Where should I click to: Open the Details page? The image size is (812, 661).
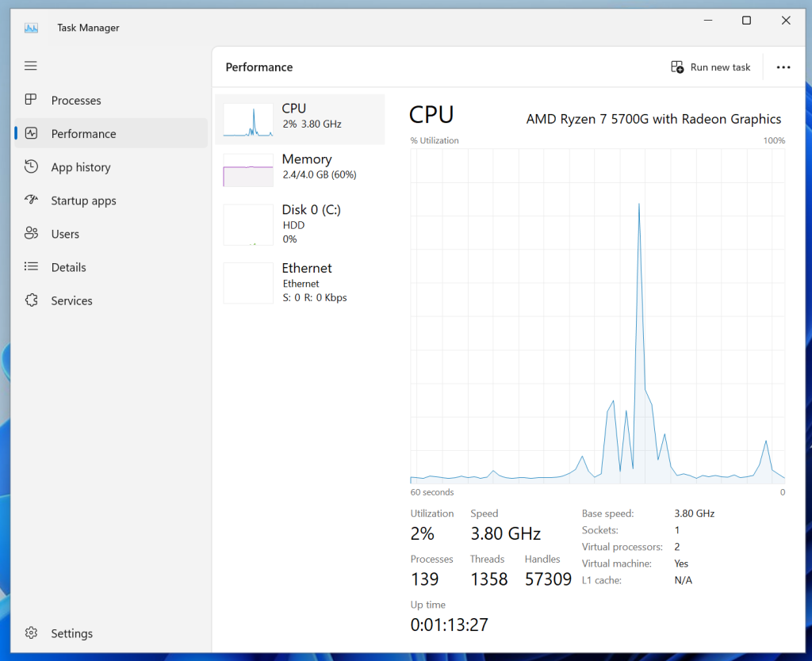tap(68, 267)
